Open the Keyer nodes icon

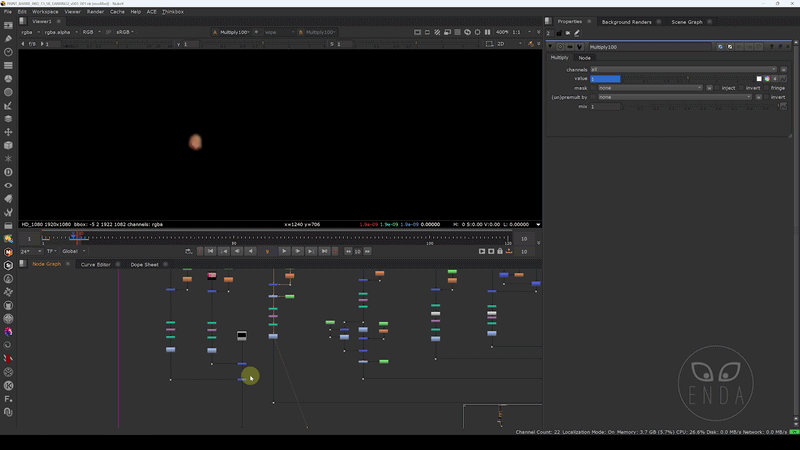click(8, 106)
